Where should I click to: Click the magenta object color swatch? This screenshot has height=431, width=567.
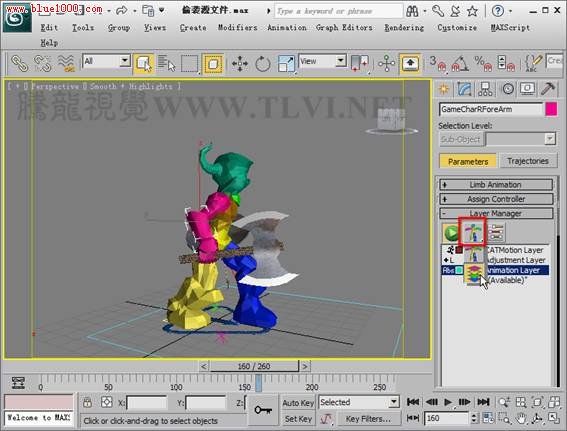pos(551,109)
